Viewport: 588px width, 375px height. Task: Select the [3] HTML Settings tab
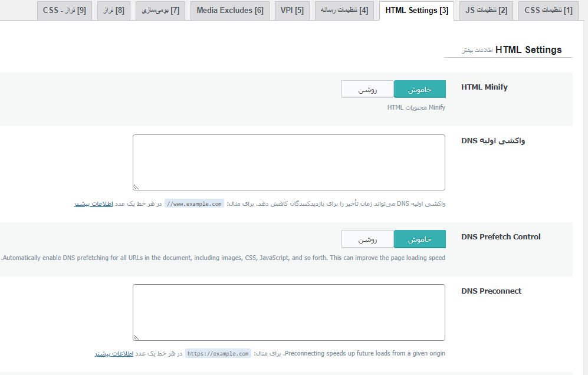tap(416, 11)
